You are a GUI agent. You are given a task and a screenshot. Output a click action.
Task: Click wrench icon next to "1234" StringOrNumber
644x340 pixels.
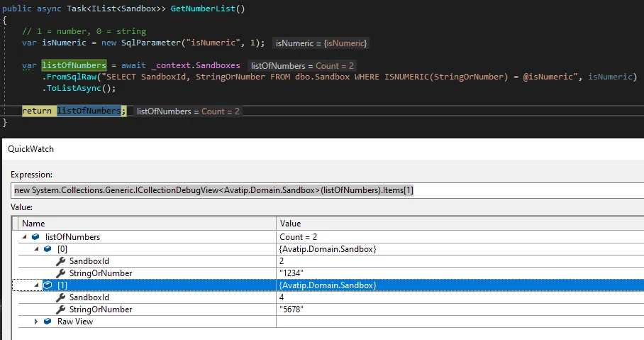tap(60, 273)
